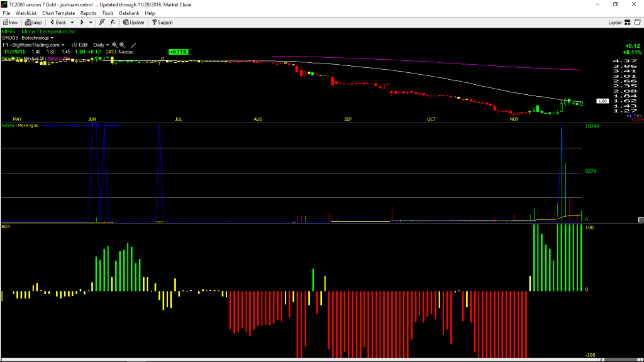Click the 18748 volume scale value
The height and width of the screenshot is (362, 644).
click(x=592, y=126)
